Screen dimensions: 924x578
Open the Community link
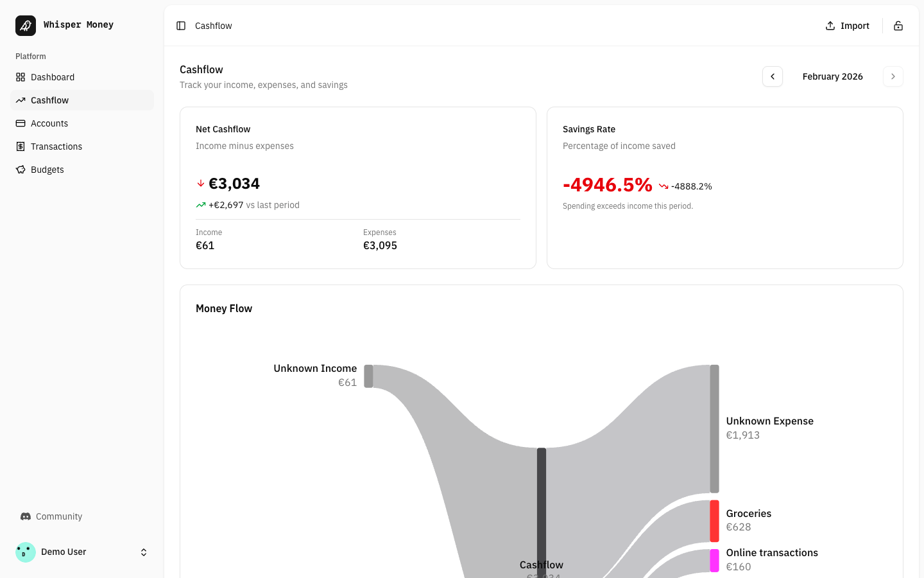pos(58,516)
